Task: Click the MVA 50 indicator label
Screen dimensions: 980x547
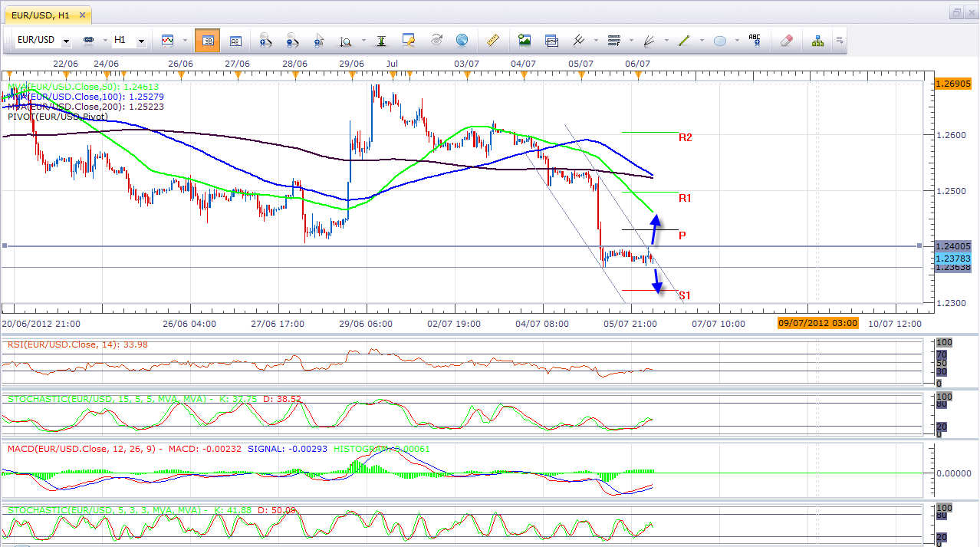Action: click(x=84, y=87)
